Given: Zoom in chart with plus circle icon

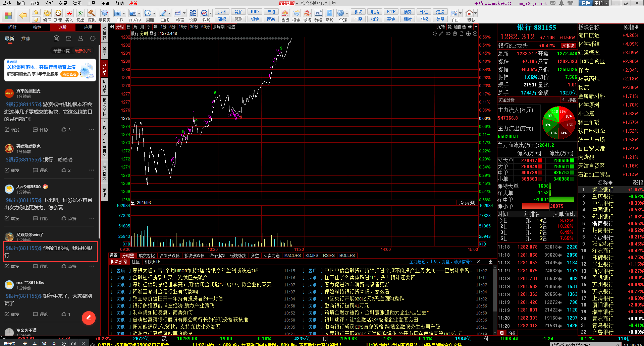Looking at the screenshot, I should pos(468,33).
